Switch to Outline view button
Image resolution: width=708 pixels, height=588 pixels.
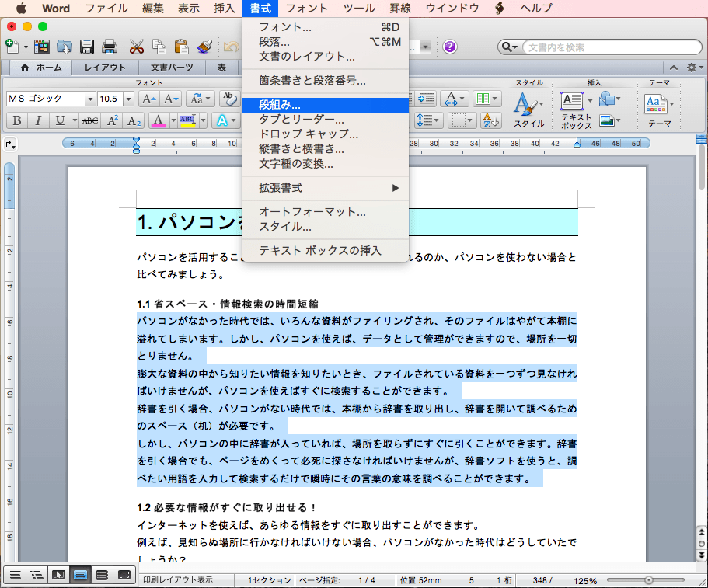click(37, 575)
